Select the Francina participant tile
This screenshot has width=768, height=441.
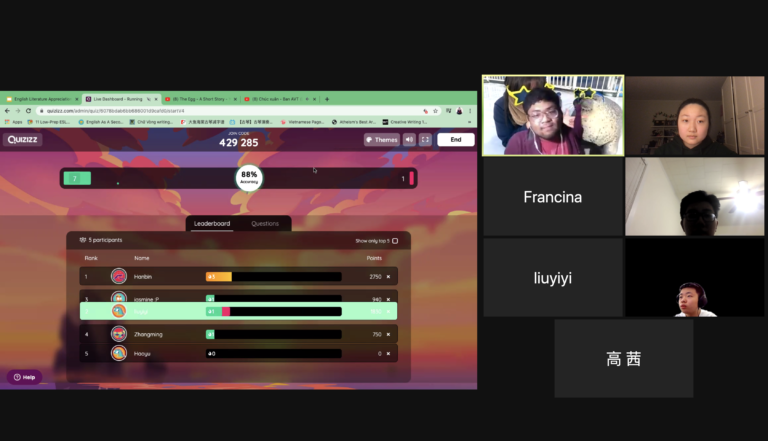point(553,197)
